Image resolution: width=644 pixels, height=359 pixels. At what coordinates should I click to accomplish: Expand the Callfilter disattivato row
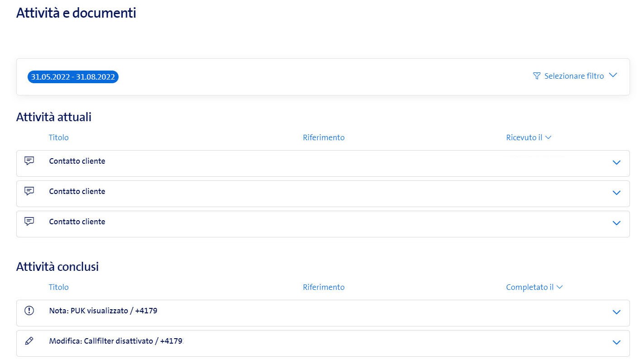tap(616, 342)
